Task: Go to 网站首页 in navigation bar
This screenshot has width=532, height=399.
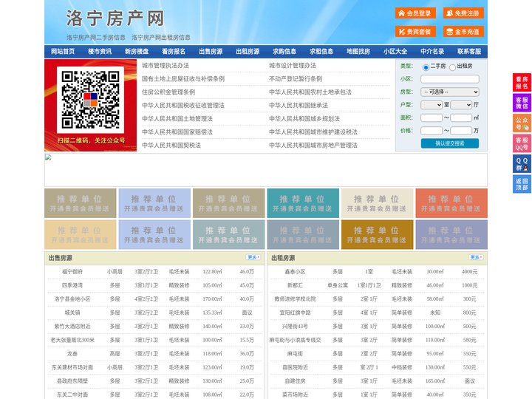Action: [x=63, y=52]
